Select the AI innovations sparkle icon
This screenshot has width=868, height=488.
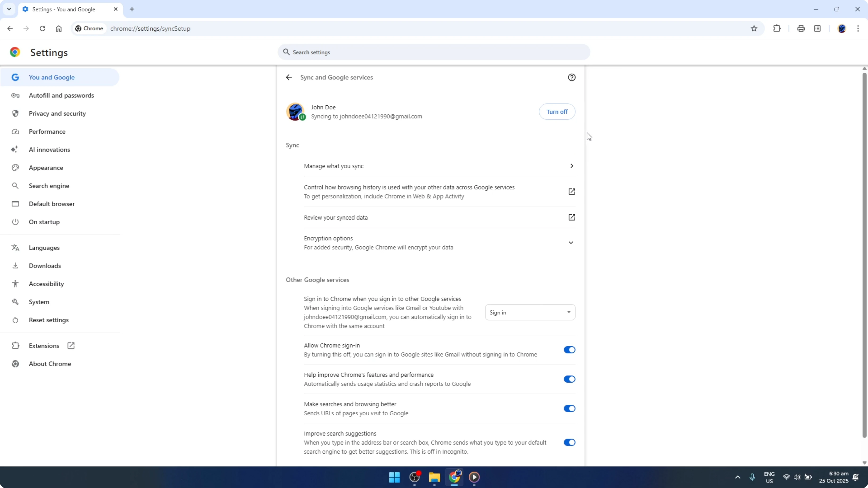15,149
